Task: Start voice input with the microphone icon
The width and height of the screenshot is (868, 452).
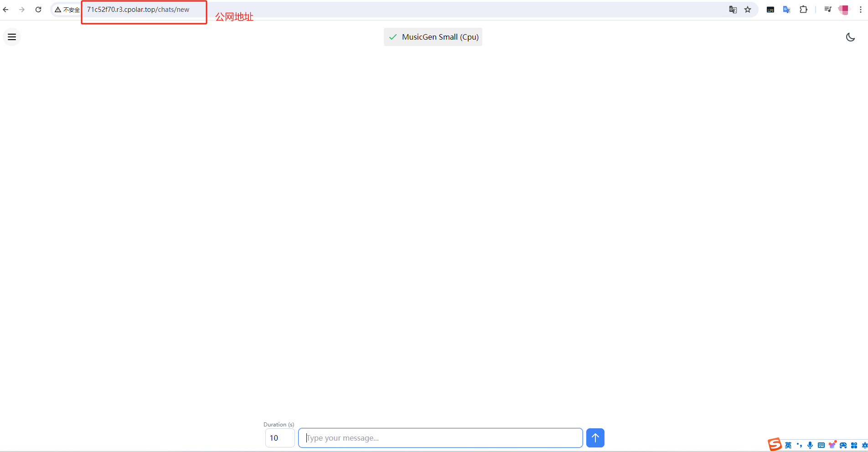Action: (810, 445)
